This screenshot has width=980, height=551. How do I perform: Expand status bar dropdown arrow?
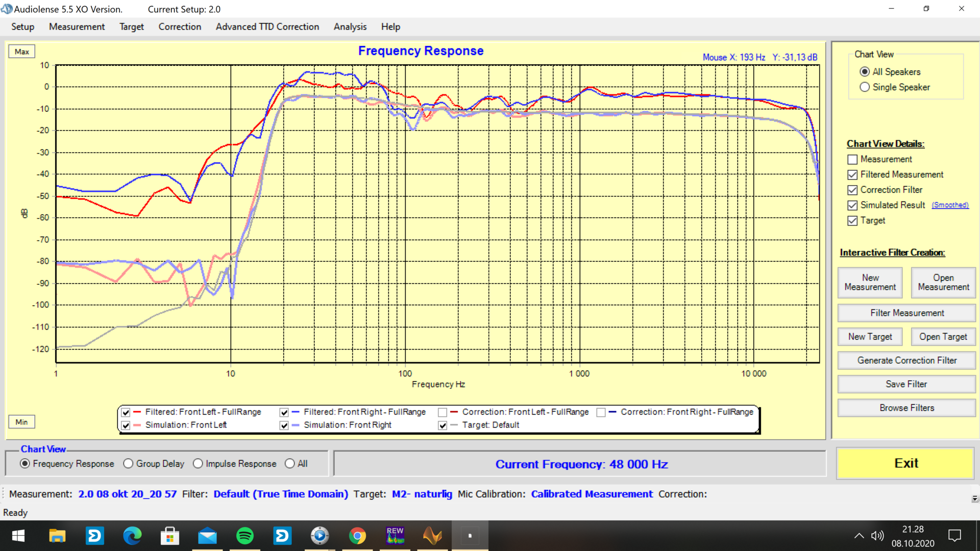coord(975,499)
